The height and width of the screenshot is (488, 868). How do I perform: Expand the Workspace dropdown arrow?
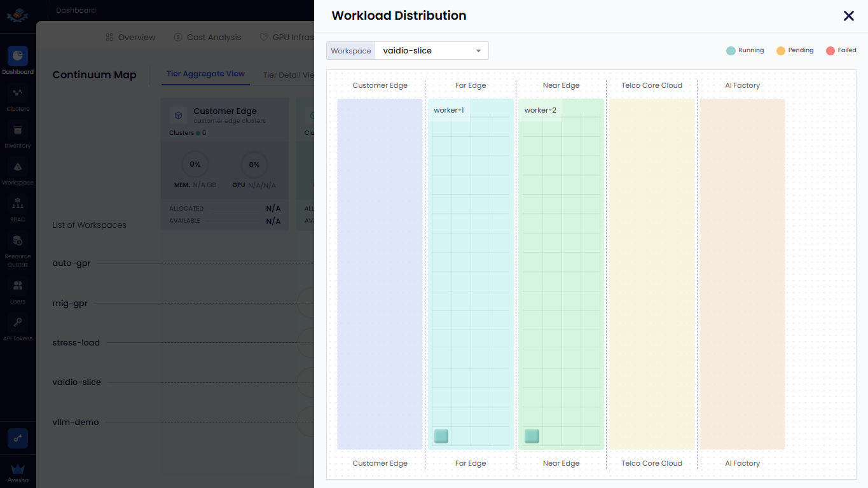tap(478, 51)
